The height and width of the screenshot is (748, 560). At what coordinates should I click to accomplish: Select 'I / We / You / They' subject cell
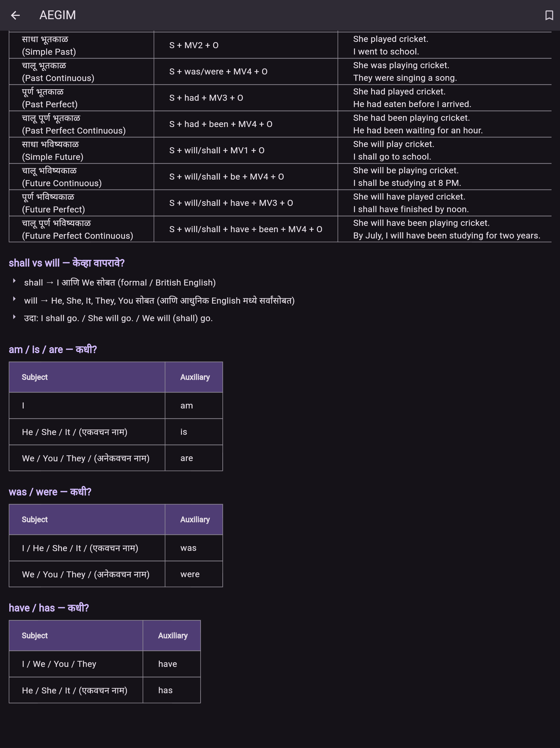click(76, 664)
